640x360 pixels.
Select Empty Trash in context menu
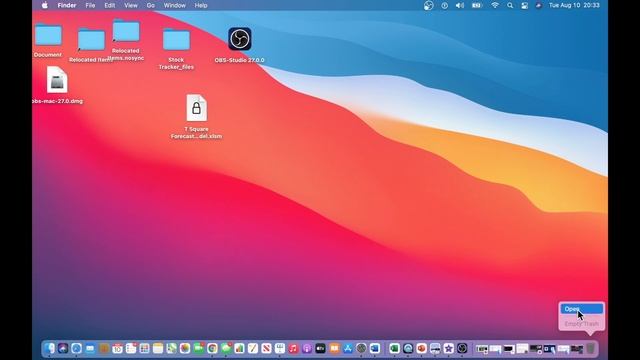(582, 324)
